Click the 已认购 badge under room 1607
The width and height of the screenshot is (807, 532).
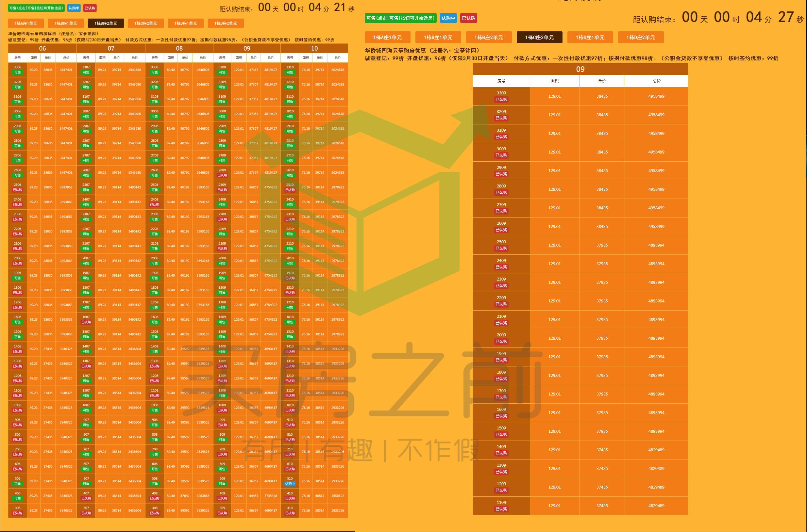[86, 322]
